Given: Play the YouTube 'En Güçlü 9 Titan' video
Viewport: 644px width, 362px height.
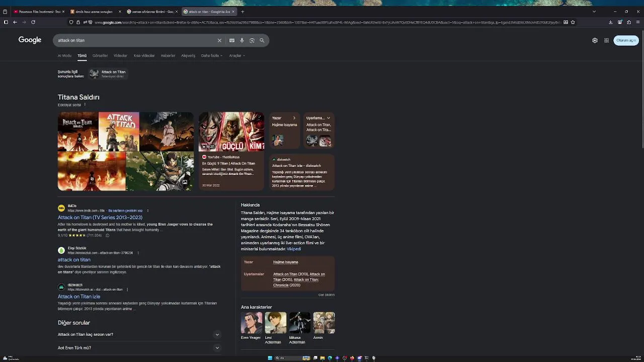Looking at the screenshot, I should point(231,132).
